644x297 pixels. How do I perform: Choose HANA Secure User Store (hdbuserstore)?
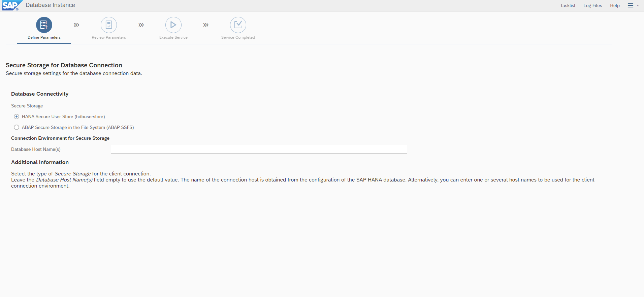coord(17,117)
